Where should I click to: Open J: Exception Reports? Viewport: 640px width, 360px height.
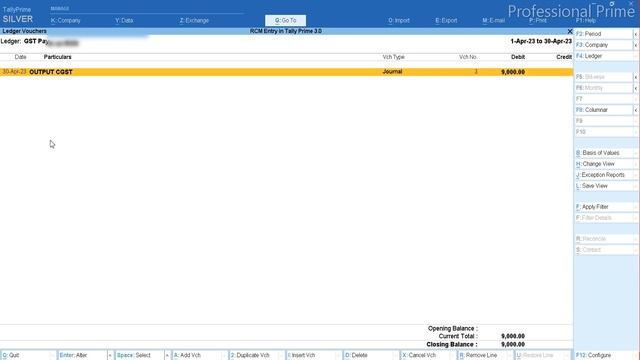click(x=605, y=175)
